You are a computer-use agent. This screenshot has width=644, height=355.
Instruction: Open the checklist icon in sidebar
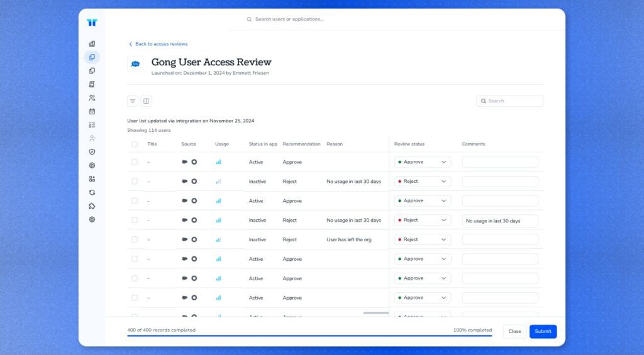pyautogui.click(x=92, y=125)
